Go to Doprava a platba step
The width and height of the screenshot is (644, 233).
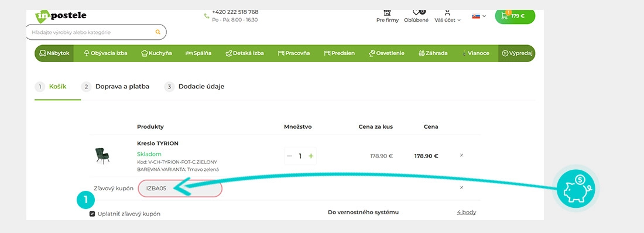(x=115, y=87)
